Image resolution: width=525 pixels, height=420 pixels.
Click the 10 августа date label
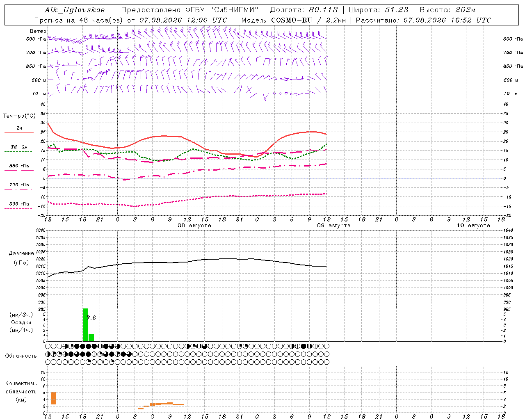[x=473, y=226]
